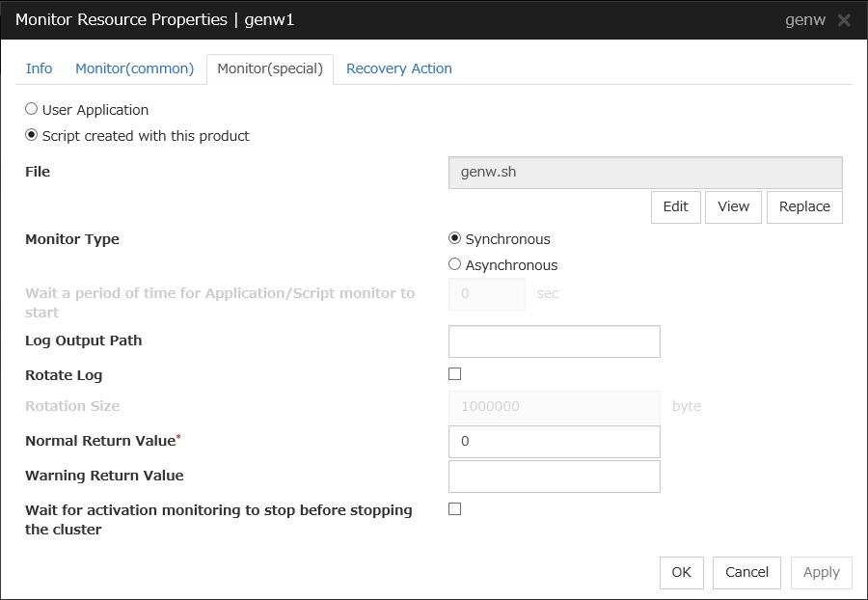Close the Monitor Resource Properties dialog

[844, 20]
